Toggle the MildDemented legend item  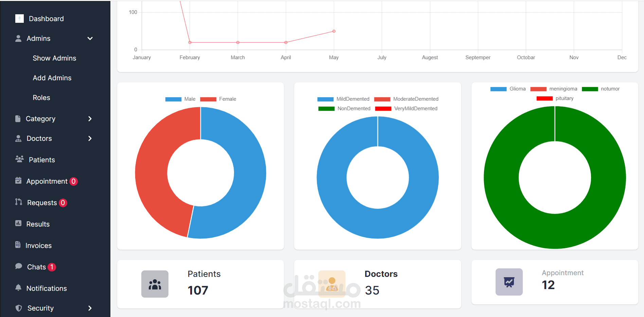343,99
